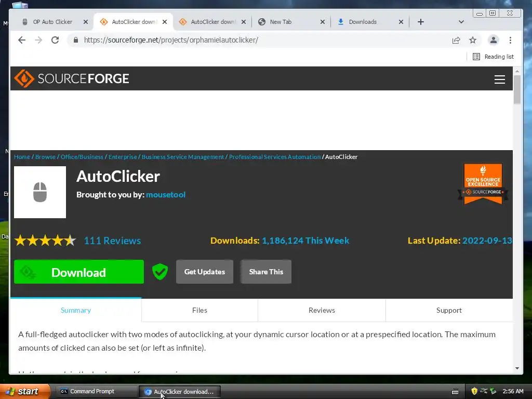The height and width of the screenshot is (399, 532).
Task: Close the OP Auto Clicker tab
Action: point(86,22)
